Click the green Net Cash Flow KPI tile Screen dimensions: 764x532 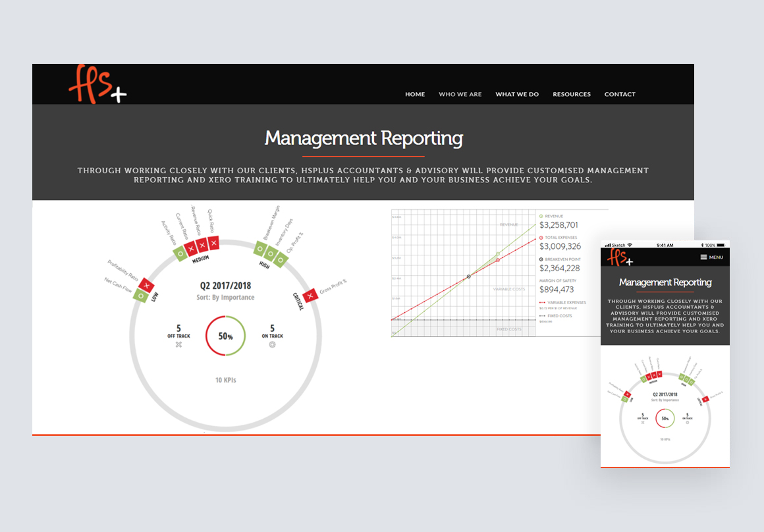pos(140,296)
